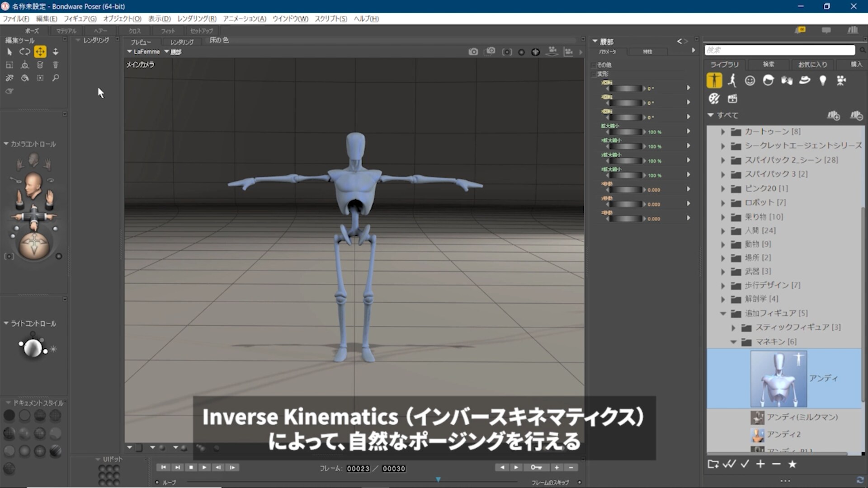Click the add library (books plus) icon

coord(833,116)
